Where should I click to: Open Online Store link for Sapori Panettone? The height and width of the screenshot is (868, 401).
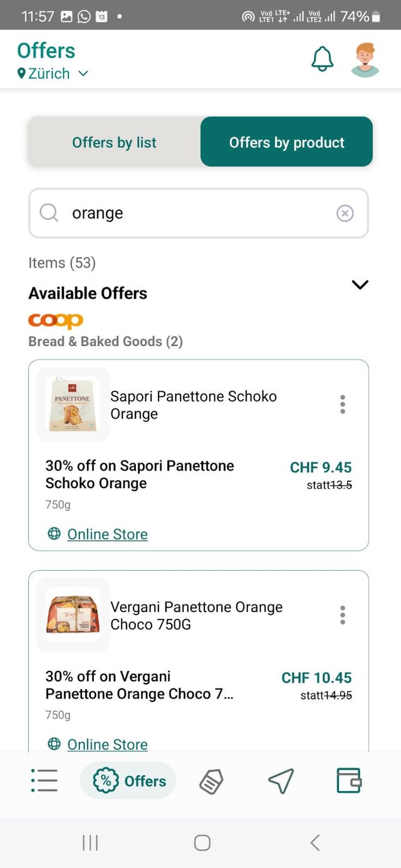[x=107, y=534]
